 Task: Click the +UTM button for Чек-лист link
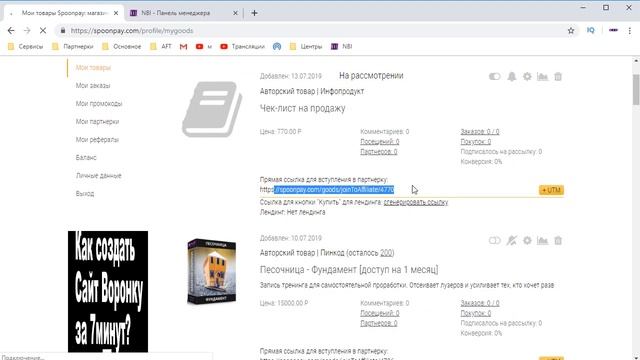click(551, 190)
